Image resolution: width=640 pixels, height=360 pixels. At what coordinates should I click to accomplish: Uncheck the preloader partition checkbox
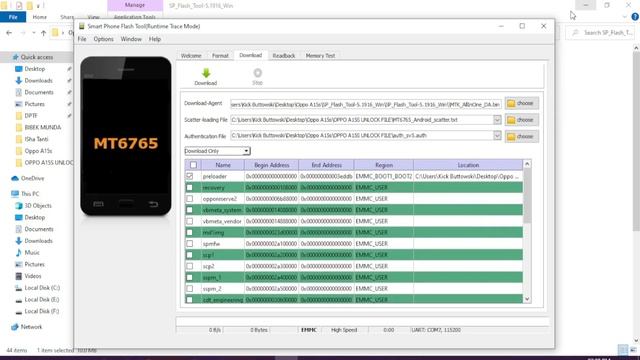click(189, 176)
